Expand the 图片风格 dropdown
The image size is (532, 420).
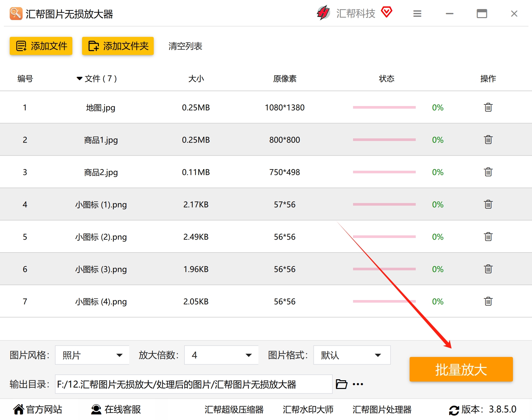92,355
